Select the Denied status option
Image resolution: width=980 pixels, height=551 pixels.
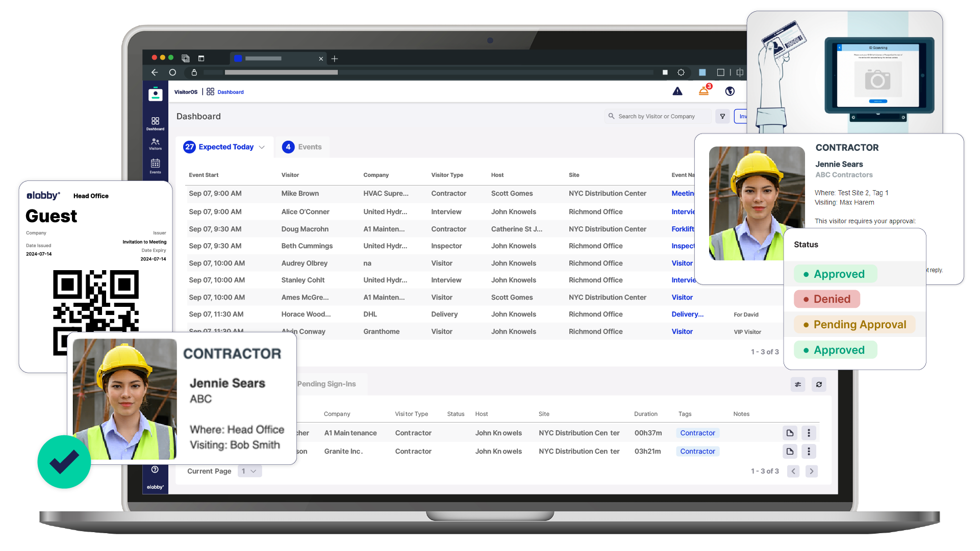tap(826, 299)
